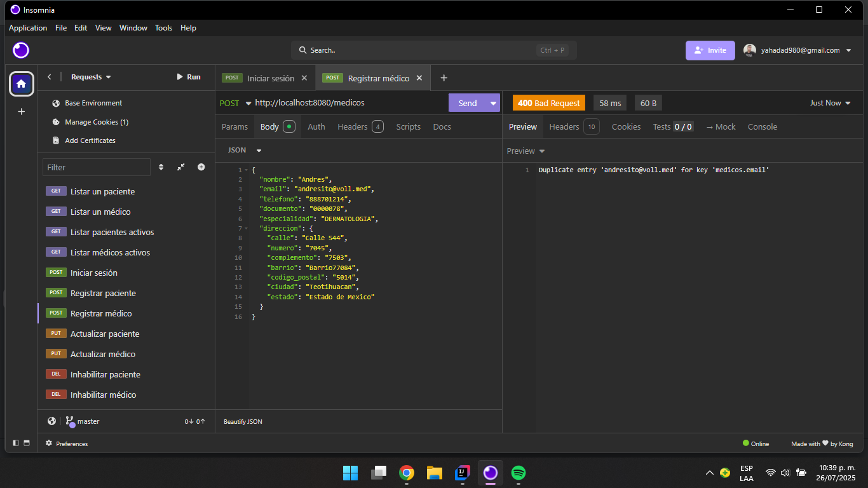This screenshot has height=488, width=868.
Task: Open the account menu arrow
Action: (849, 50)
